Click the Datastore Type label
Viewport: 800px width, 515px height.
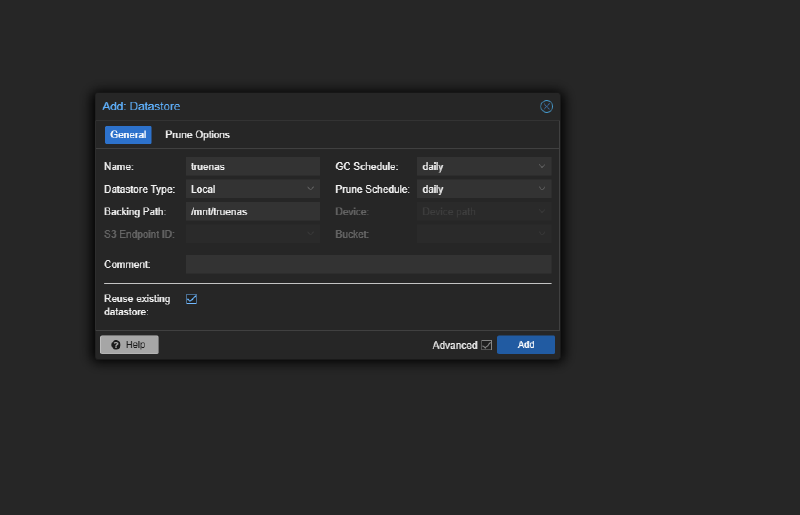pyautogui.click(x=139, y=189)
